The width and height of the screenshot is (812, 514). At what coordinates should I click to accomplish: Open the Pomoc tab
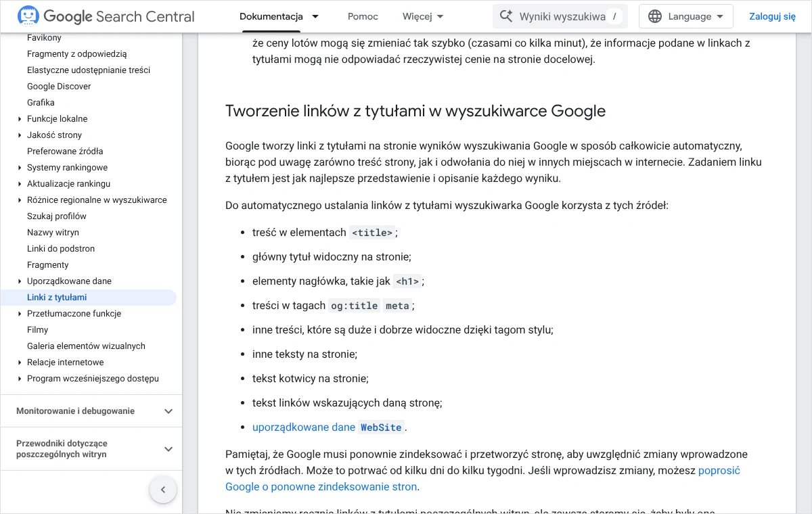click(x=363, y=16)
